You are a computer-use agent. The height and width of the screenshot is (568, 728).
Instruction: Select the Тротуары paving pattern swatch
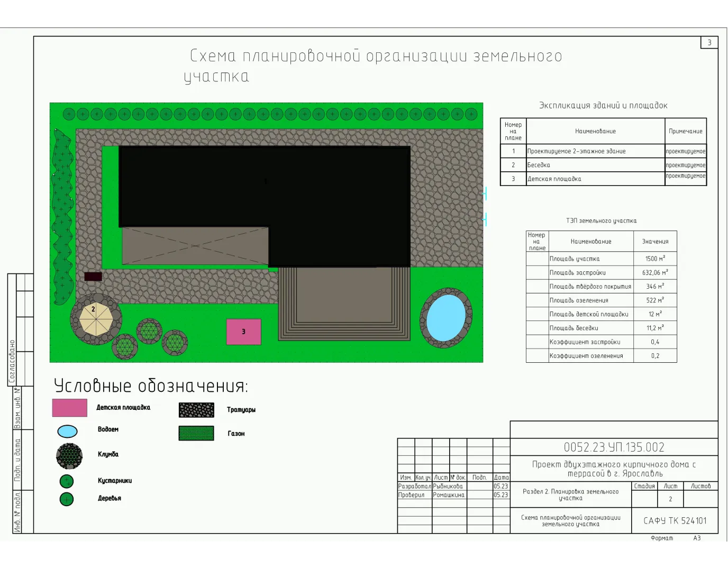[x=196, y=410]
